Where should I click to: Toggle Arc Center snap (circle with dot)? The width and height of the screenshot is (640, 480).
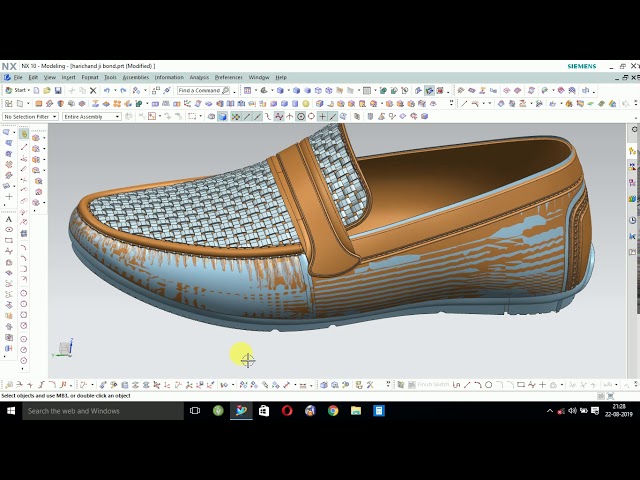(301, 117)
